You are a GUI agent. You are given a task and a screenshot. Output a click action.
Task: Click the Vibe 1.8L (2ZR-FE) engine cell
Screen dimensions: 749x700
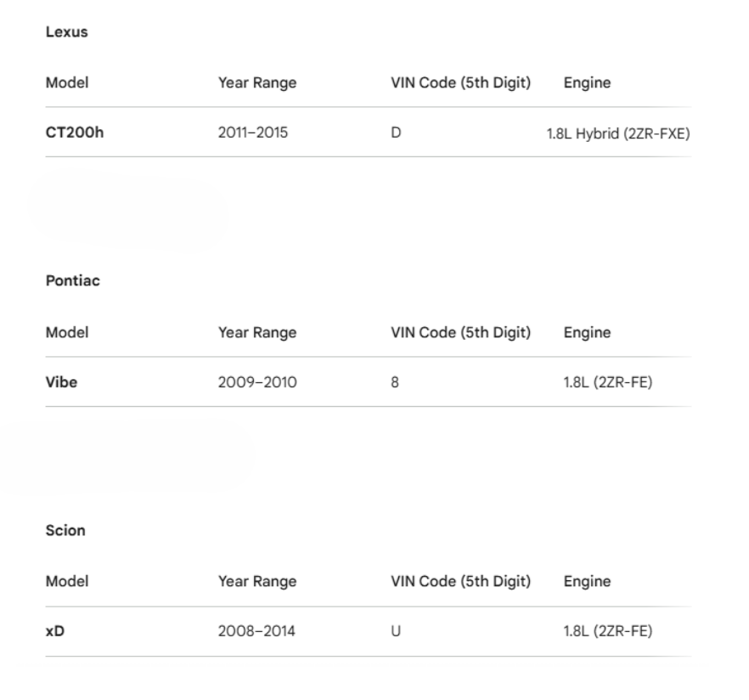[608, 382]
